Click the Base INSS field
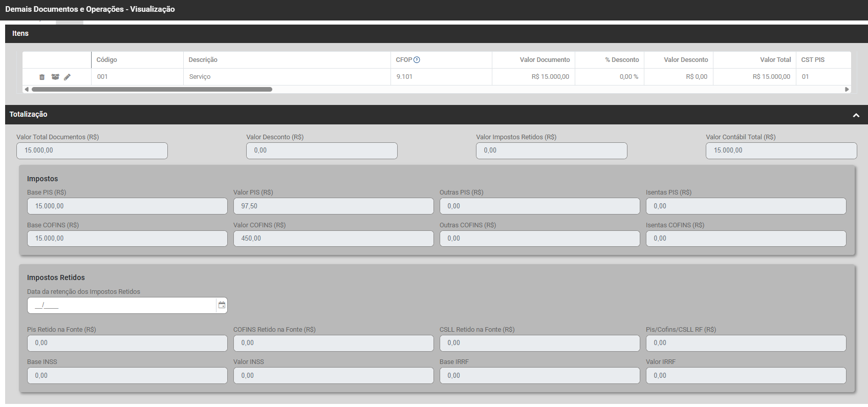This screenshot has height=407, width=868. click(x=127, y=376)
